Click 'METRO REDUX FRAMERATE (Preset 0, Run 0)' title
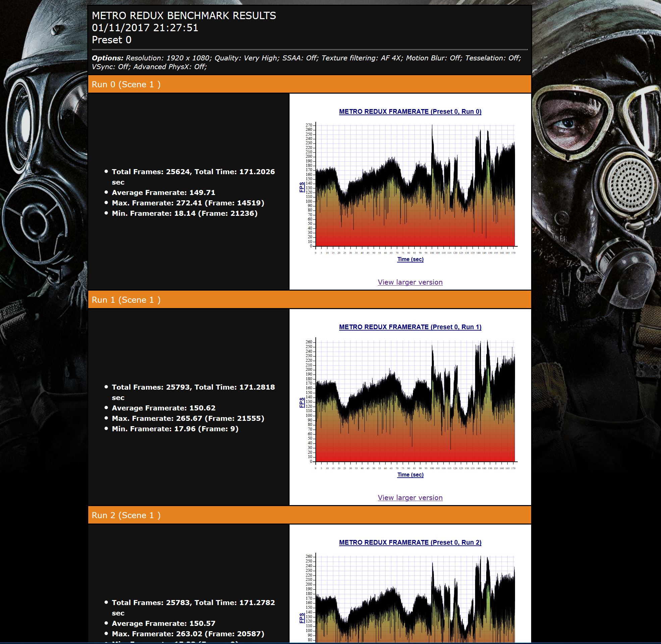The image size is (661, 644). coord(410,112)
